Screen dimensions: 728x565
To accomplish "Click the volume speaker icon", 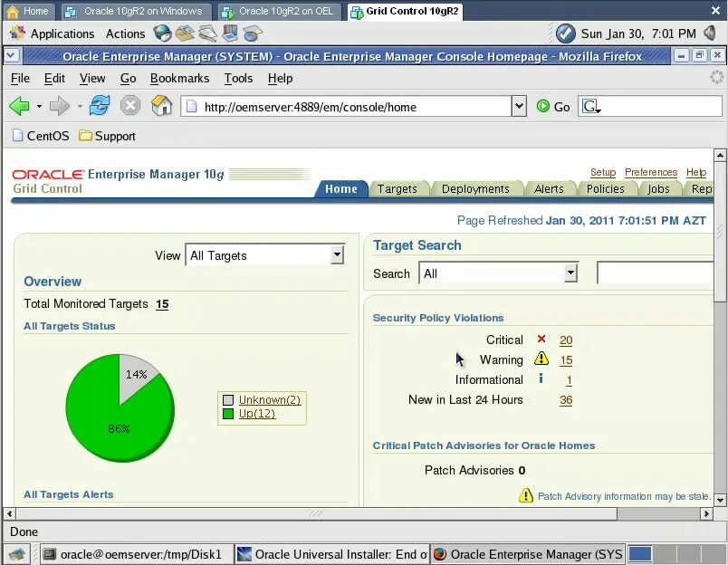I will coord(711,33).
